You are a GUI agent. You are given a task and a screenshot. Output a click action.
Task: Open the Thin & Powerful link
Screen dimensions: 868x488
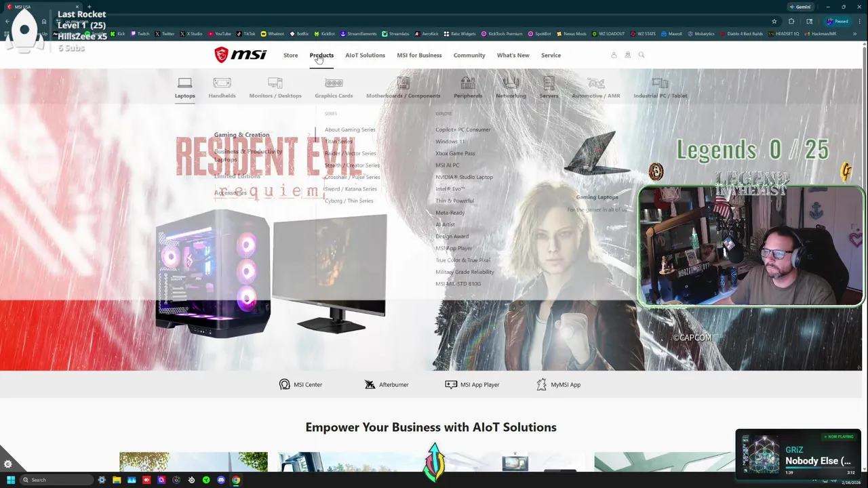point(454,201)
